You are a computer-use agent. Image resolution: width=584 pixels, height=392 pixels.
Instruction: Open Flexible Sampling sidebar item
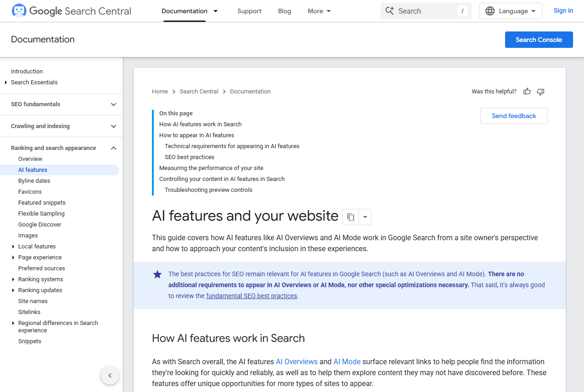click(42, 214)
